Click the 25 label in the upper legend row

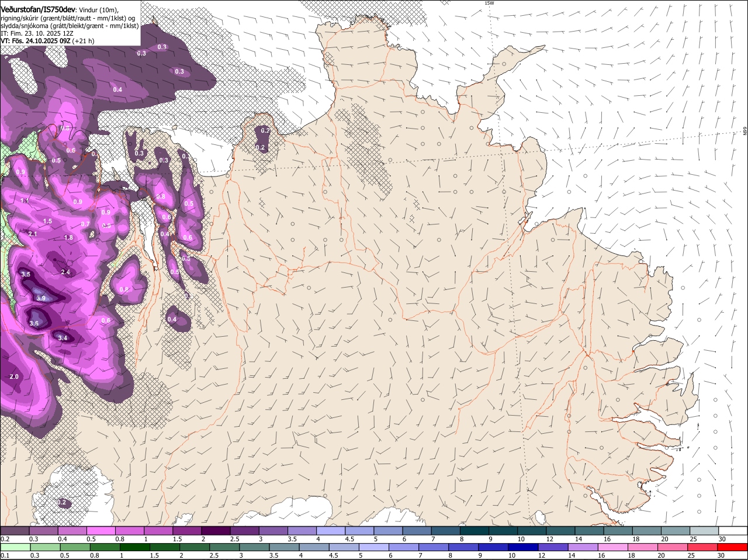pos(694,539)
